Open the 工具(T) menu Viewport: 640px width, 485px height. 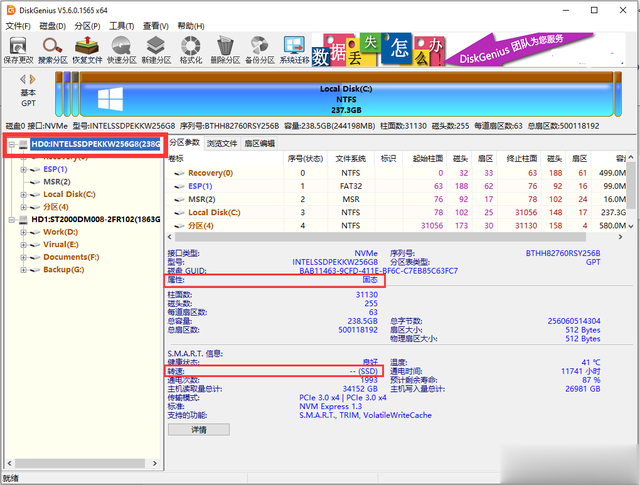(122, 26)
